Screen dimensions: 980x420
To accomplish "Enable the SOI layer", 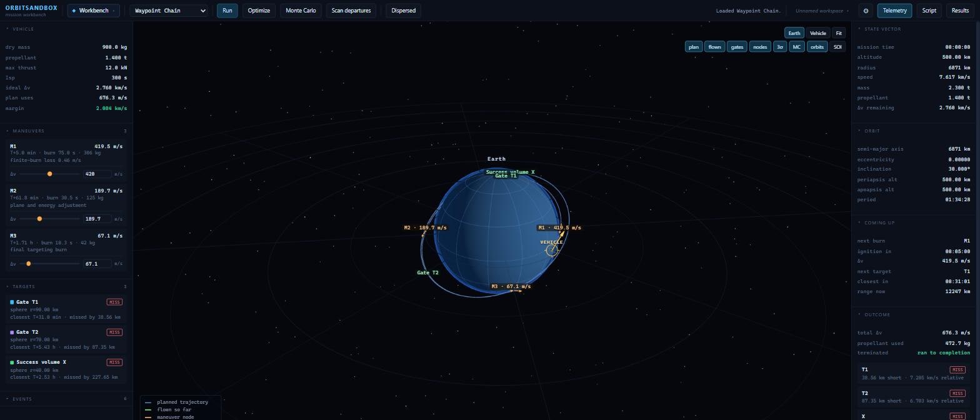I will point(837,47).
